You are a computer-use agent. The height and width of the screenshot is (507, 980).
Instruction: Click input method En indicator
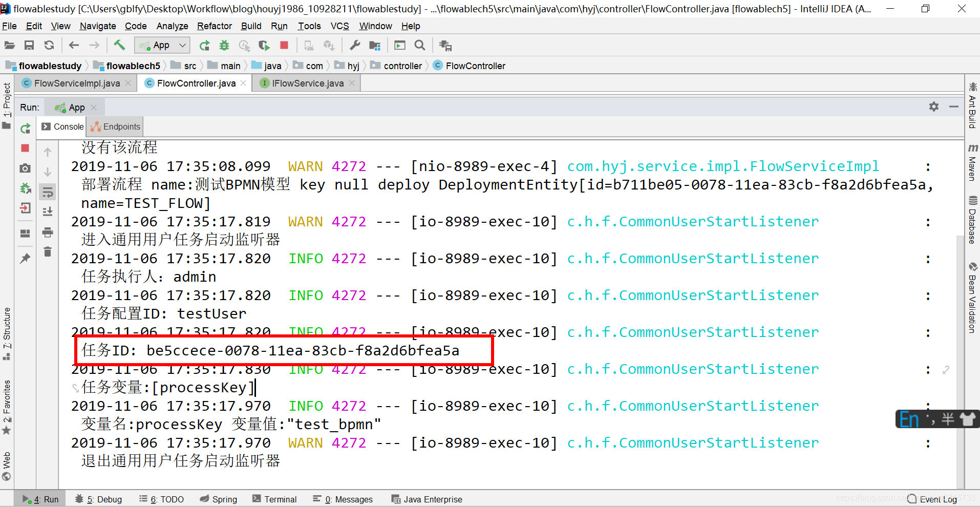909,419
